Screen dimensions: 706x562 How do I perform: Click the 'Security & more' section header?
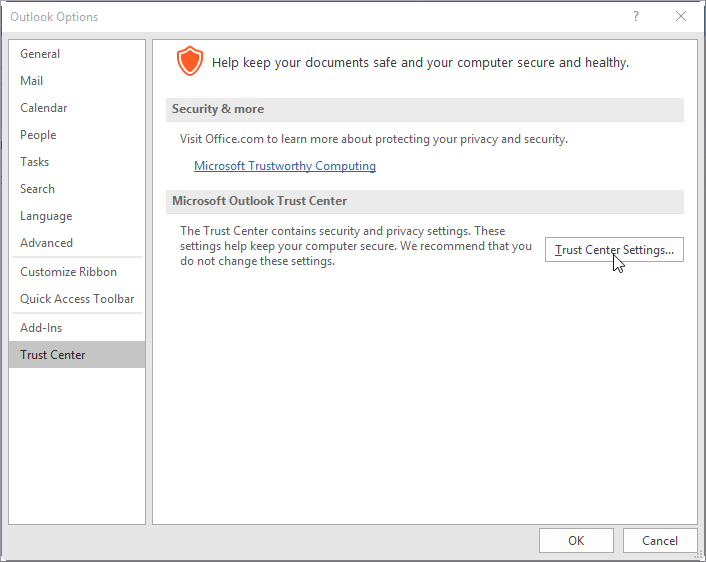tap(425, 109)
